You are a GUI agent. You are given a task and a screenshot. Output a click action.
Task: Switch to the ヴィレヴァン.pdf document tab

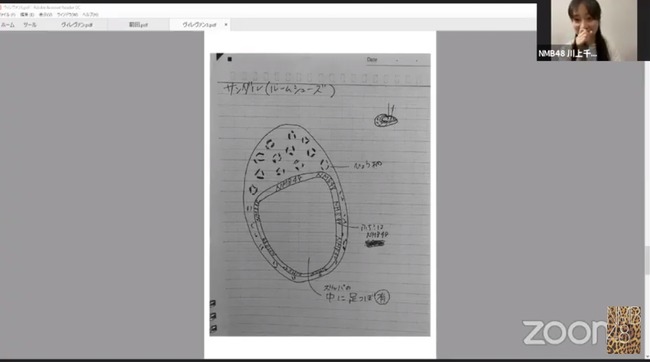77,25
